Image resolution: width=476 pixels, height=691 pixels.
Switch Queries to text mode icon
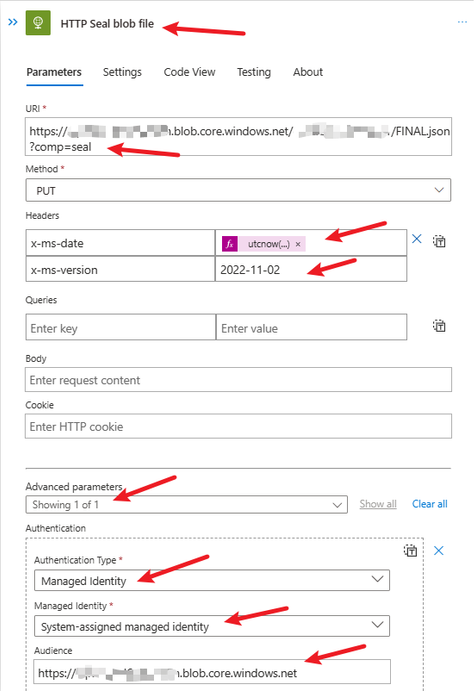point(439,326)
